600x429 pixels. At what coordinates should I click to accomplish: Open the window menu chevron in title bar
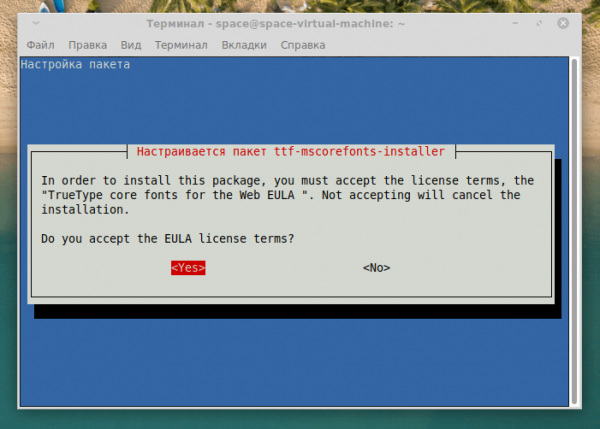click(36, 23)
